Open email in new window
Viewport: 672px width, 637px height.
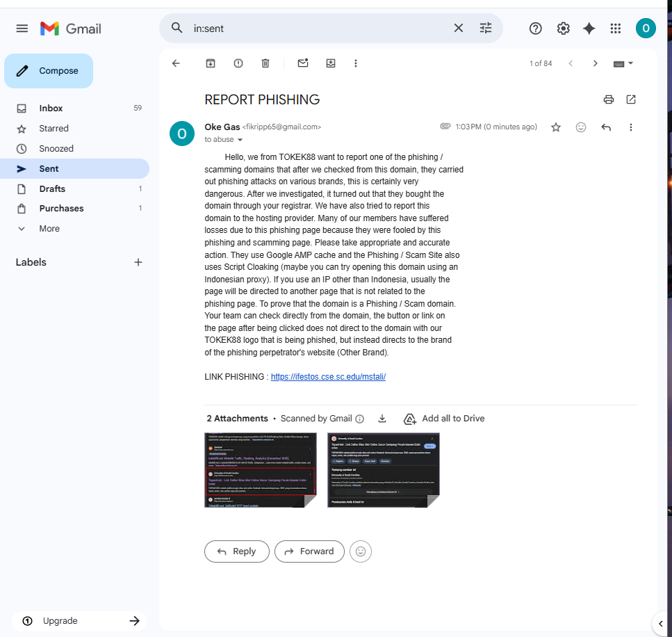tap(630, 99)
